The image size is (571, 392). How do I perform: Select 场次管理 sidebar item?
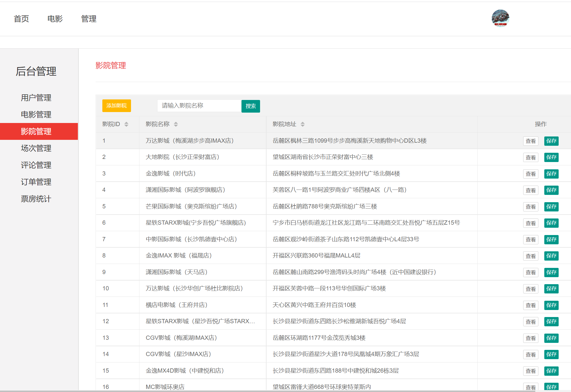pyautogui.click(x=36, y=148)
